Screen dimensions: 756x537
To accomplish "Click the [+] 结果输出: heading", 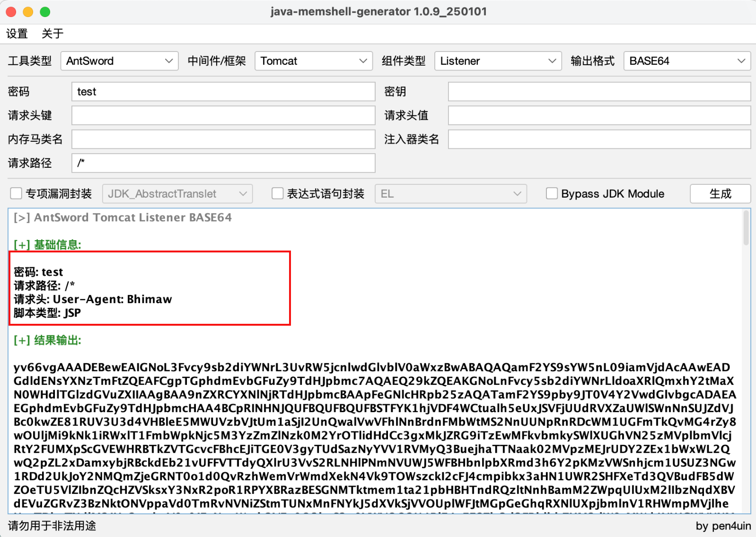I will [47, 340].
